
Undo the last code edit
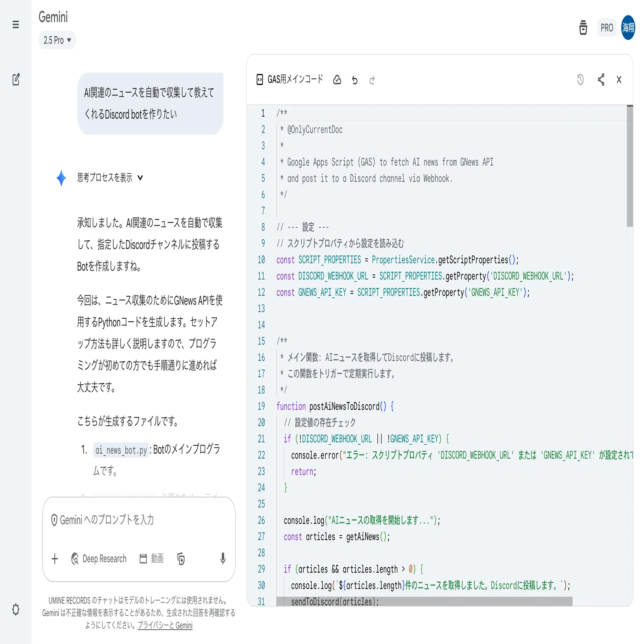(x=354, y=80)
